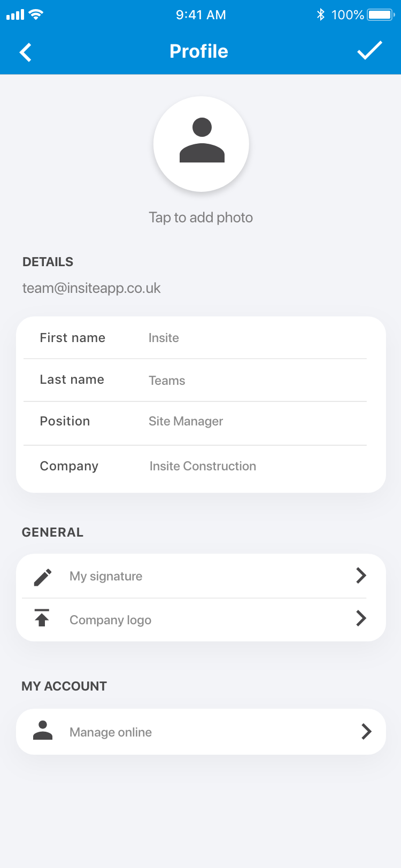The height and width of the screenshot is (868, 401).
Task: Open the My signature chevron
Action: click(361, 575)
